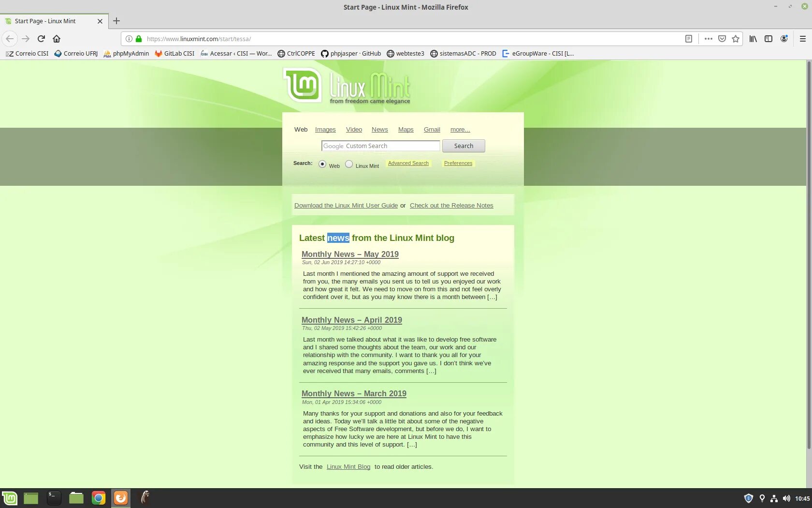Launch Google Chrome from taskbar
Screen dimensions: 812x508
(x=99, y=498)
